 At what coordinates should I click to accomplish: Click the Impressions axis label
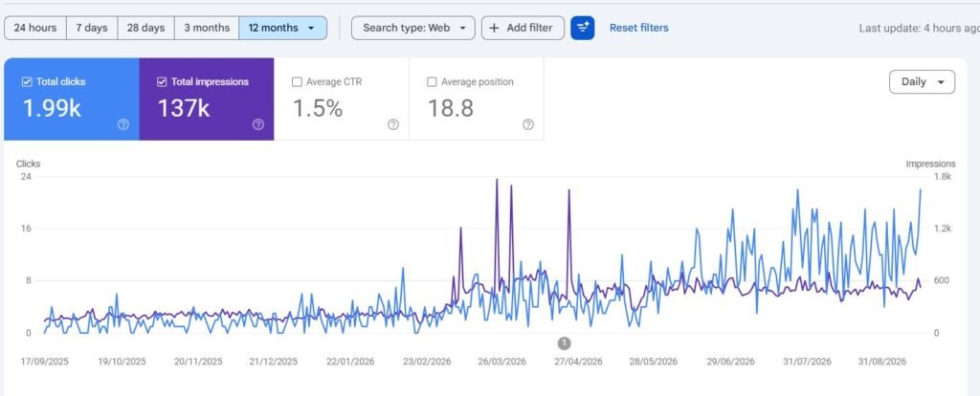[x=930, y=164]
